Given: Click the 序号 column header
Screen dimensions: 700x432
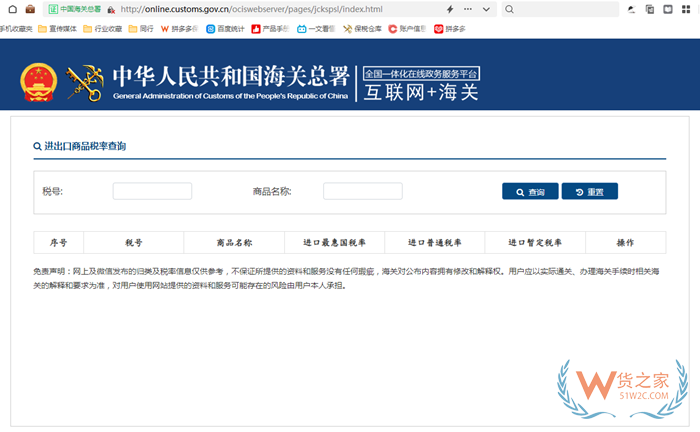Looking at the screenshot, I should coord(58,242).
